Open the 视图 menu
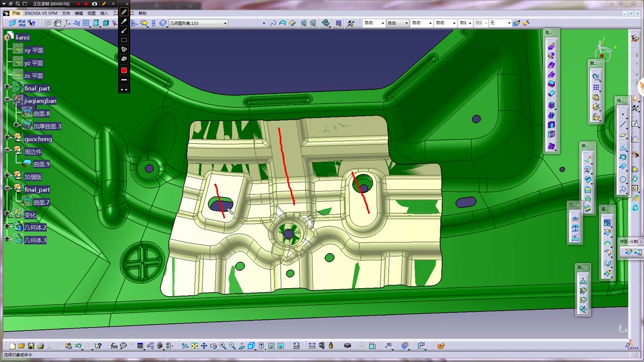 [x=92, y=13]
